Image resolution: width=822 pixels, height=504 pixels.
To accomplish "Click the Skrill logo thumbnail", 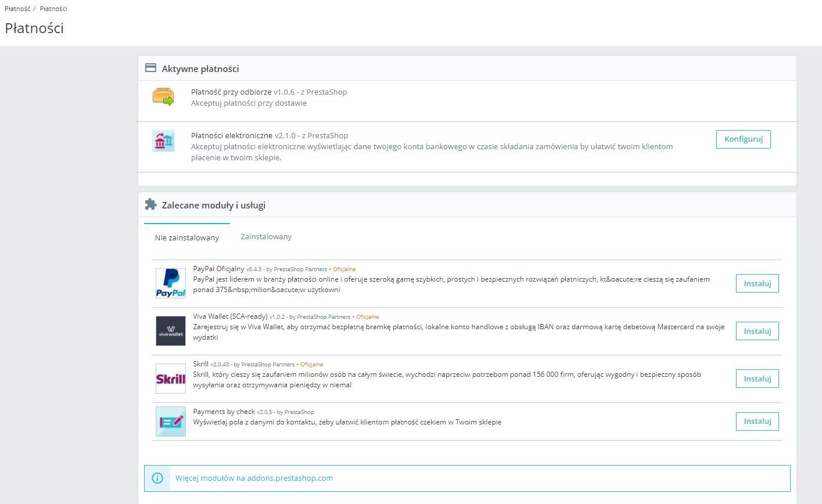I will (171, 379).
